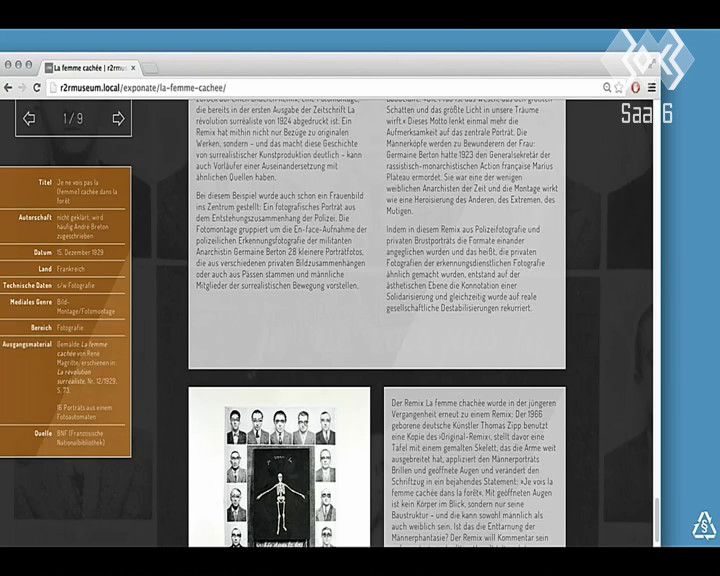720x576 pixels.
Task: Click the browser forward arrow
Action: pos(22,87)
